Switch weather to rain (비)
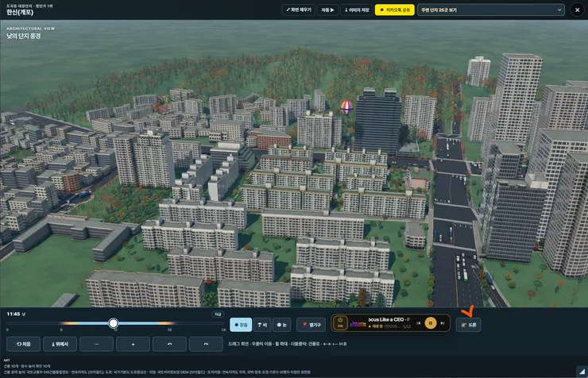Viewport: 588px width, 378px height. [x=262, y=325]
